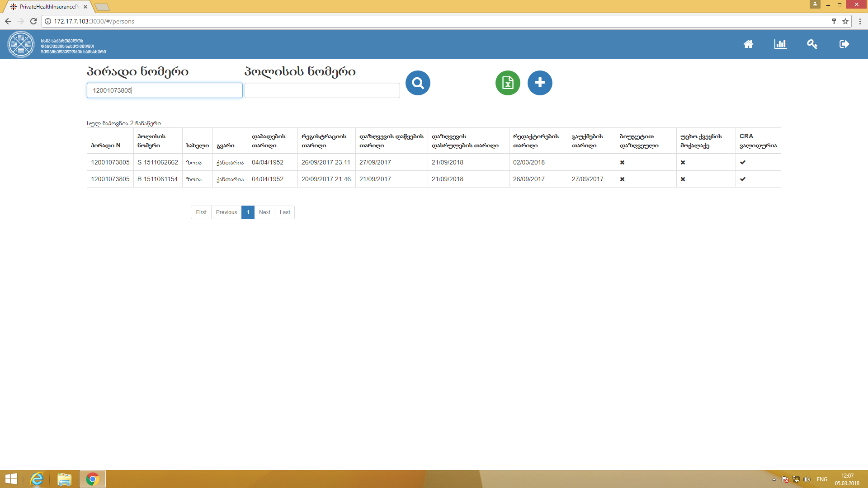Image resolution: width=868 pixels, height=488 pixels.
Task: Click Previous in pagination
Action: [x=226, y=212]
